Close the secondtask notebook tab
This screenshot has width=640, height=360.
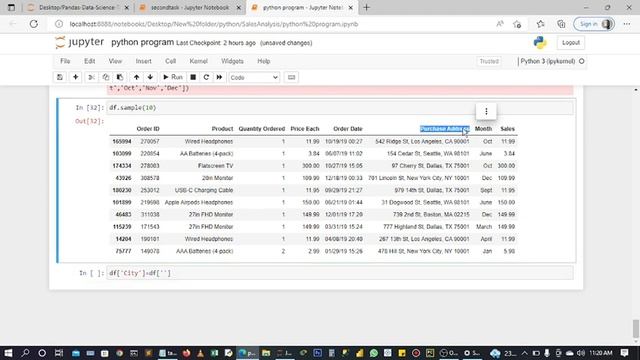pos(239,7)
